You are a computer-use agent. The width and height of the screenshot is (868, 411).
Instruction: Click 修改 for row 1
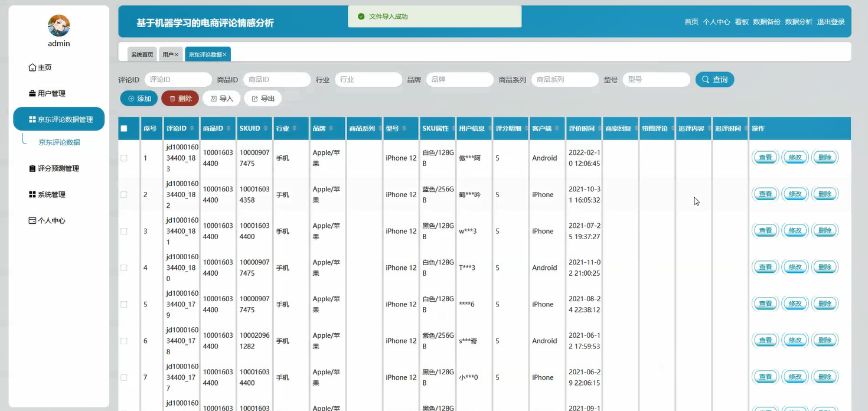[x=795, y=158]
